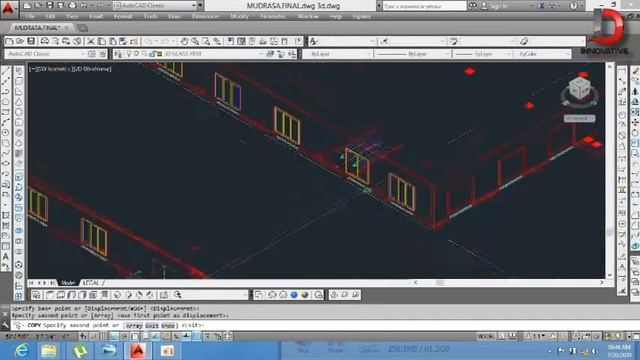This screenshot has width=640, height=360.
Task: Open the File menu
Action: click(30, 16)
